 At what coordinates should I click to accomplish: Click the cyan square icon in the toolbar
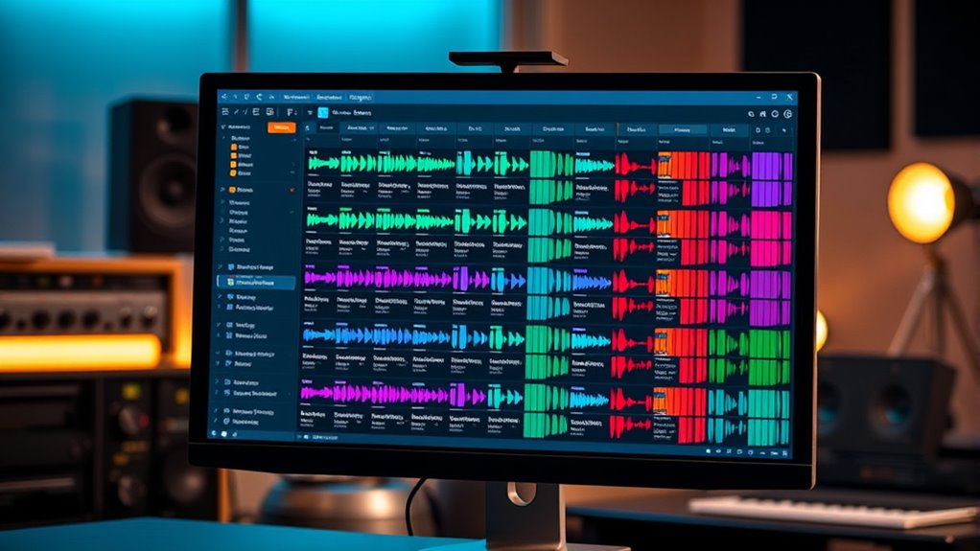[322, 112]
